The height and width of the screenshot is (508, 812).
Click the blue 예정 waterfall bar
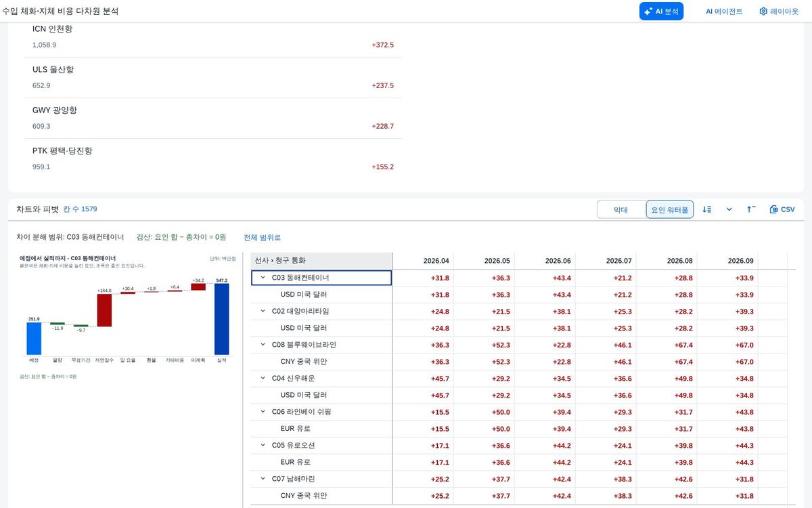click(34, 338)
